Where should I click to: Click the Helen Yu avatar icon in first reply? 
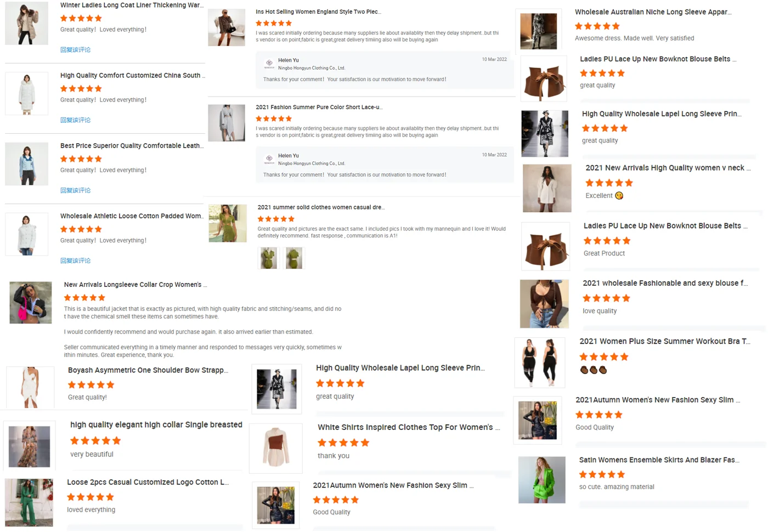coord(269,64)
